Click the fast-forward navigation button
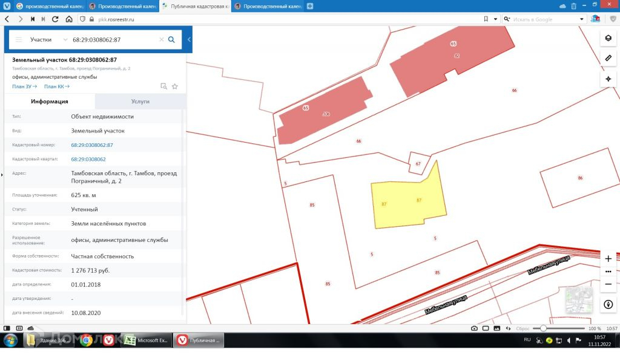The height and width of the screenshot is (364, 620). point(43,19)
